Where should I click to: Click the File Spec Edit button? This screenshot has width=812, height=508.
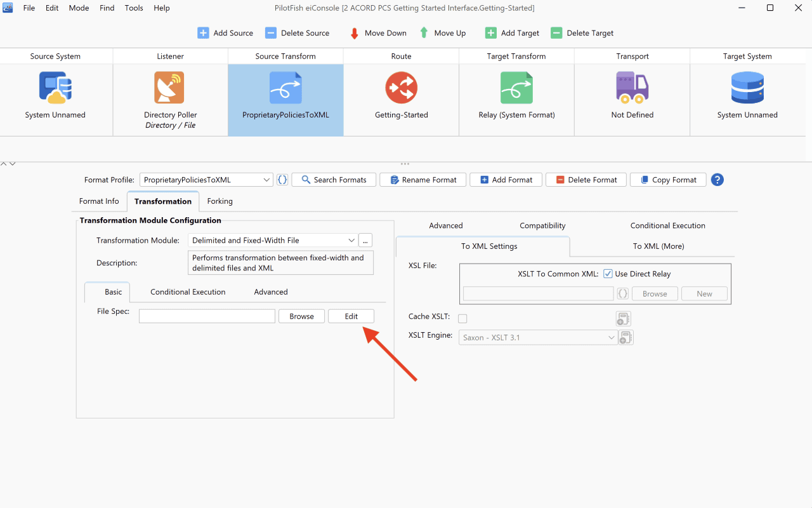tap(351, 316)
